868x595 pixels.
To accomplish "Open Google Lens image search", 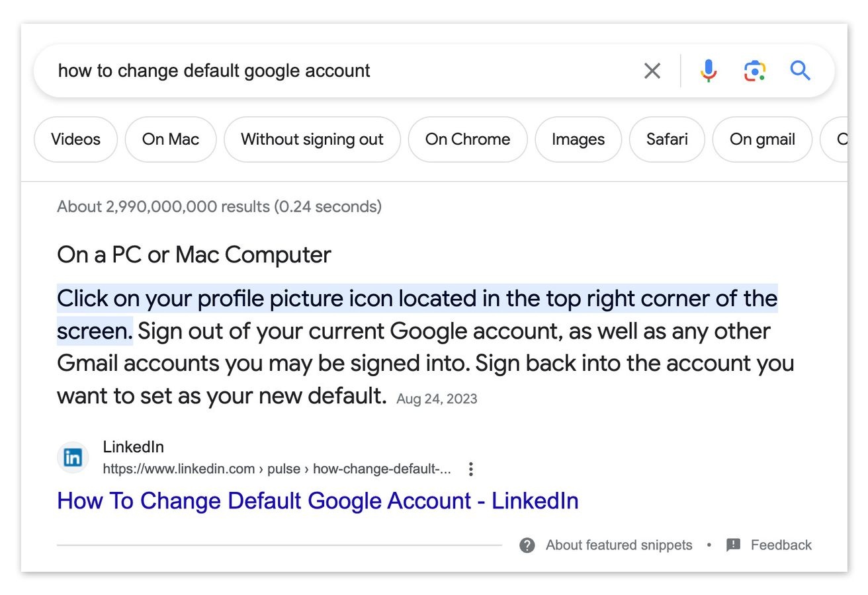I will 754,70.
